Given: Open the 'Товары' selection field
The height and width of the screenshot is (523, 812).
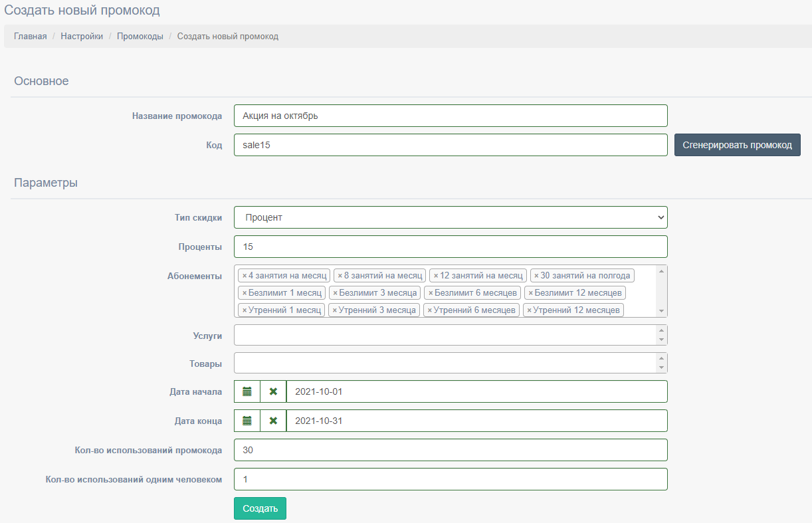Looking at the screenshot, I should (x=445, y=364).
